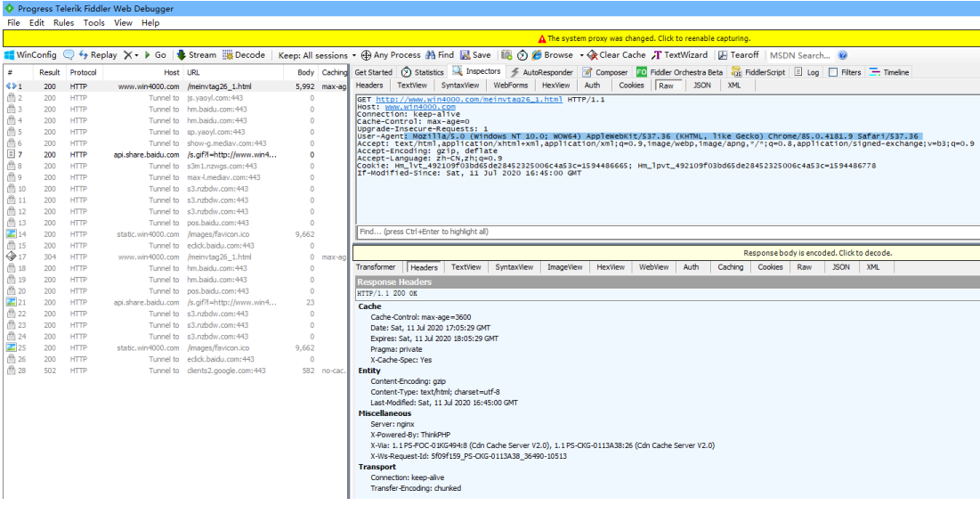The image size is (980, 514).
Task: Click the yellow system proxy changed banner
Action: point(490,38)
